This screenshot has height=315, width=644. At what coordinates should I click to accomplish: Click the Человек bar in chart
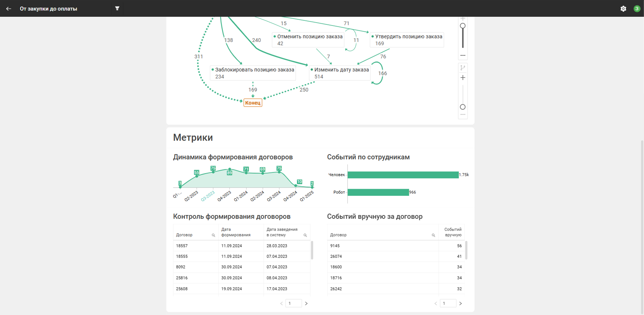coord(403,175)
